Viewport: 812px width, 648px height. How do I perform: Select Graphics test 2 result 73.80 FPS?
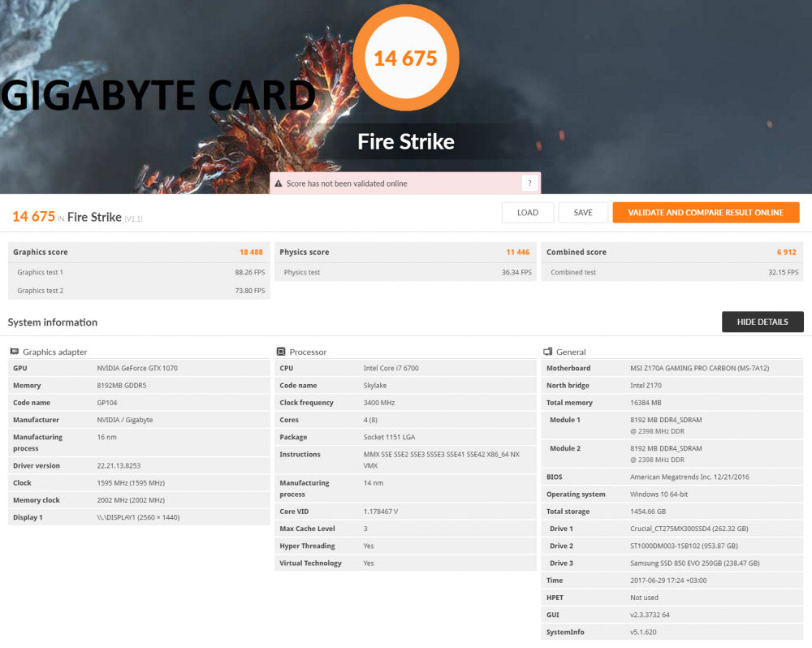250,291
